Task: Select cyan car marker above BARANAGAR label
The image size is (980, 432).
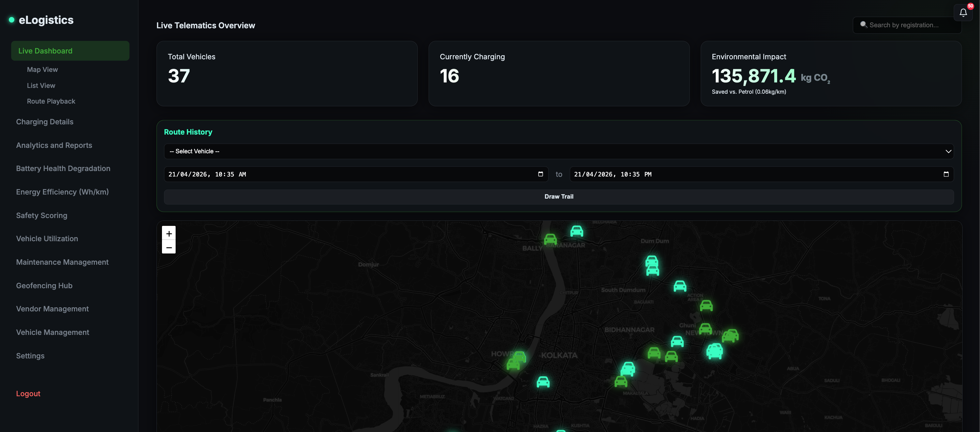Action: coord(577,231)
